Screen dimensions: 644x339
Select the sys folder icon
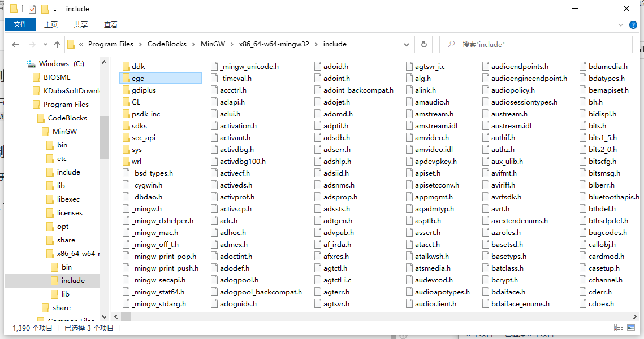(126, 150)
